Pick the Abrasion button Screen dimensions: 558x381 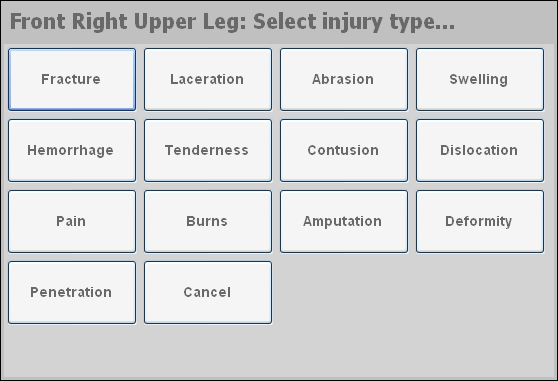344,79
